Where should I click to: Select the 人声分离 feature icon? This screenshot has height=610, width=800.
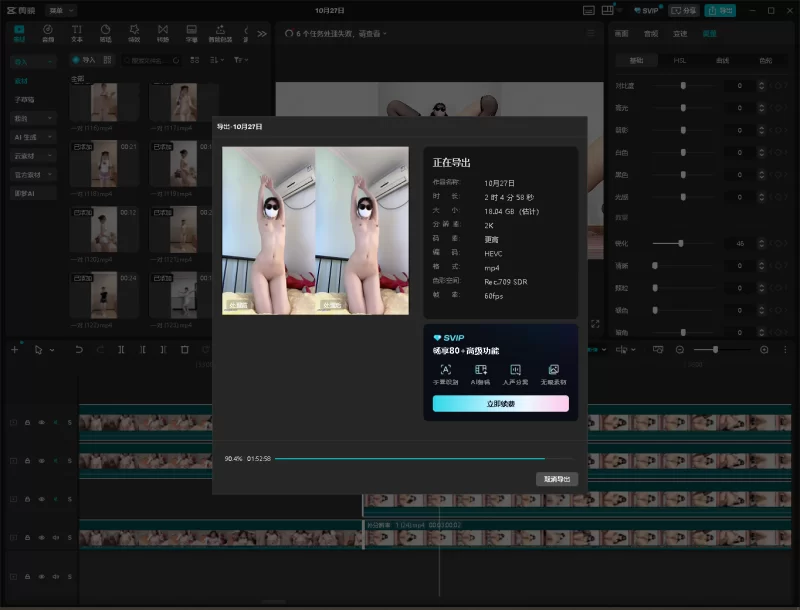point(516,370)
